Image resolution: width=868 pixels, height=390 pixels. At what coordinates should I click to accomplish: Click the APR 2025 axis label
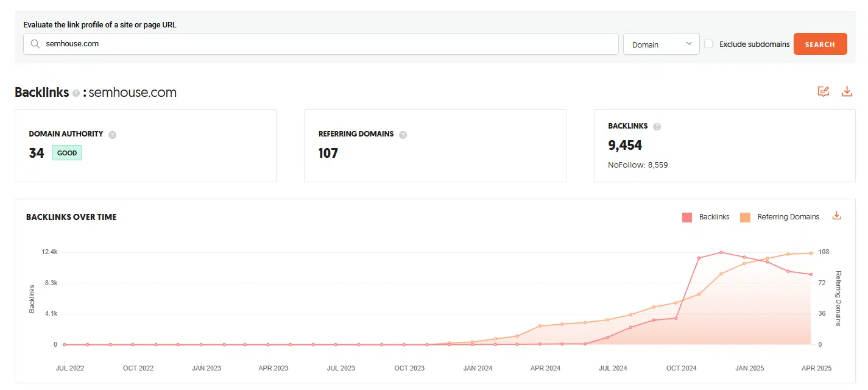(816, 368)
